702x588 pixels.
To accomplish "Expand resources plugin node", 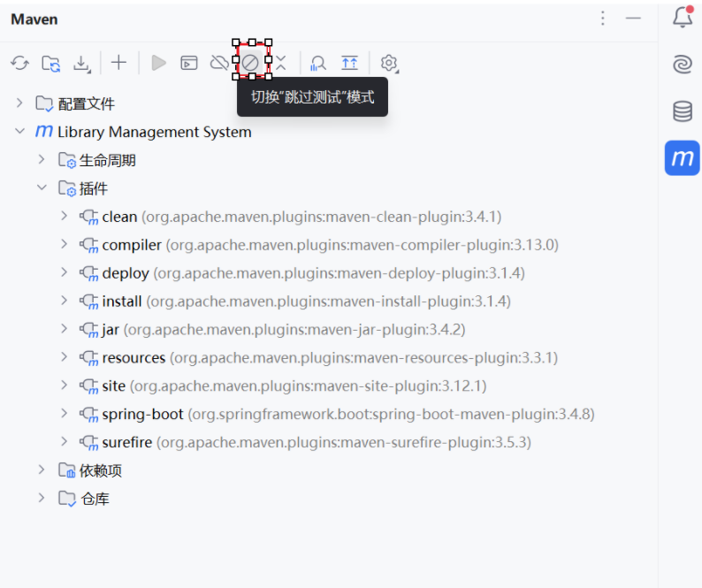I will (x=64, y=357).
